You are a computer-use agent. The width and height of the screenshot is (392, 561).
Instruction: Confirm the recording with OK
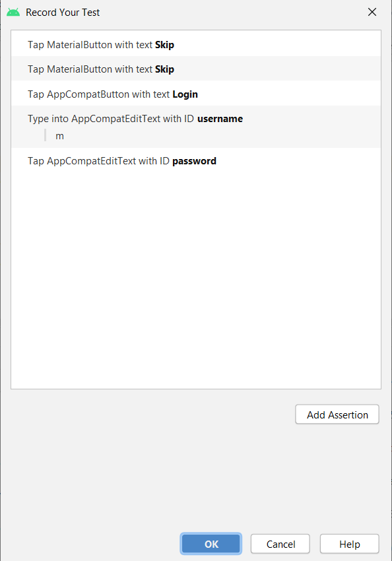211,544
